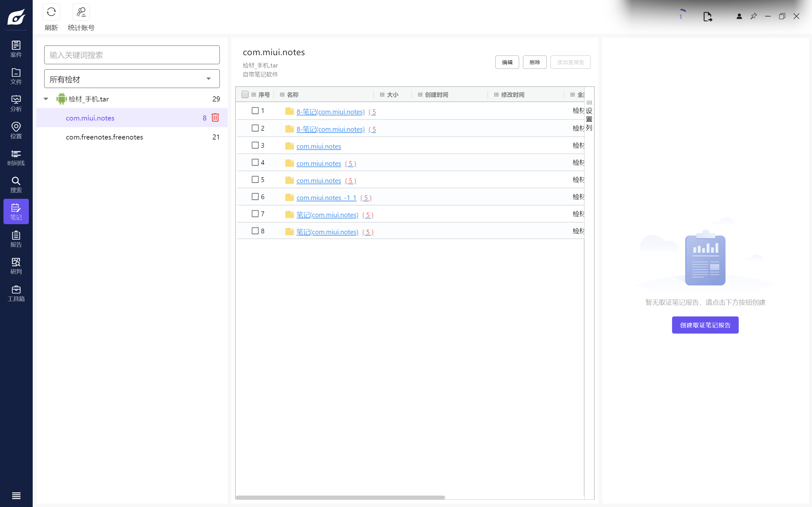Tick the checkbox for row 7
This screenshot has height=507, width=812.
pyautogui.click(x=255, y=214)
